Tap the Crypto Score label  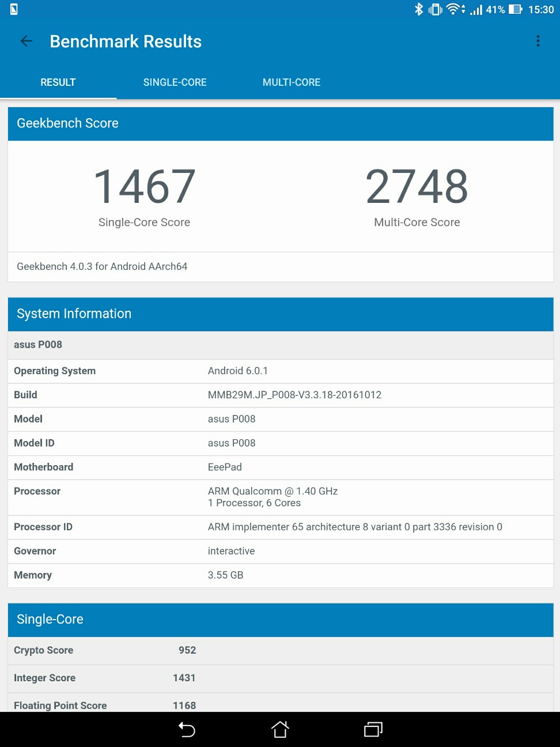[x=44, y=650]
